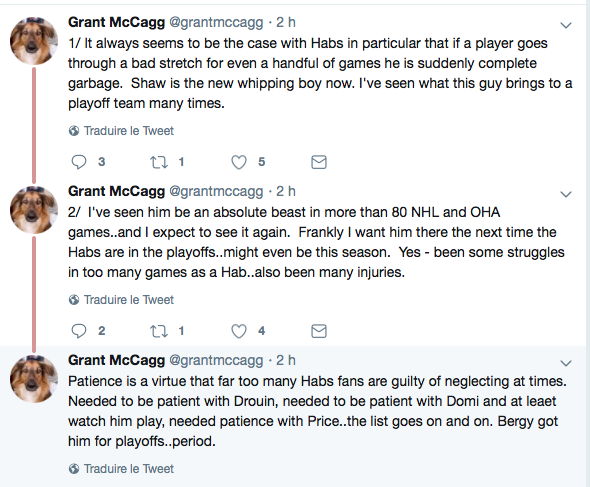Send first tweet via direct message envelope

pyautogui.click(x=319, y=162)
